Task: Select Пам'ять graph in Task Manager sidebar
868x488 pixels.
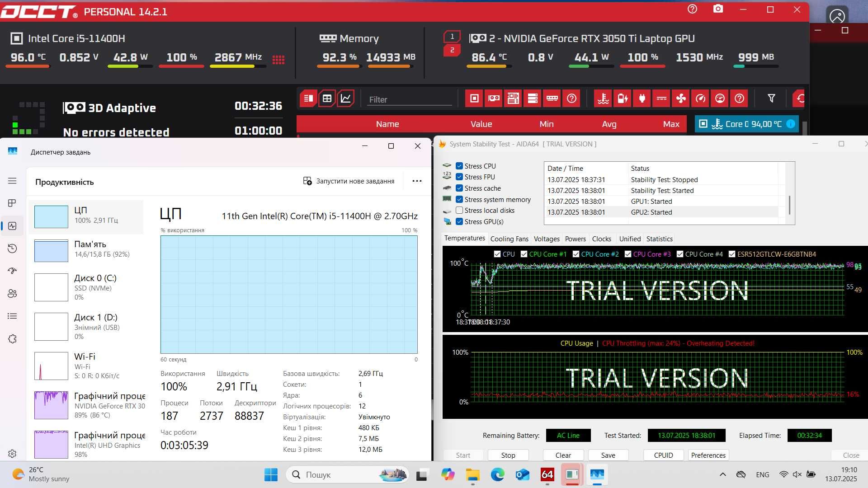Action: [86, 250]
